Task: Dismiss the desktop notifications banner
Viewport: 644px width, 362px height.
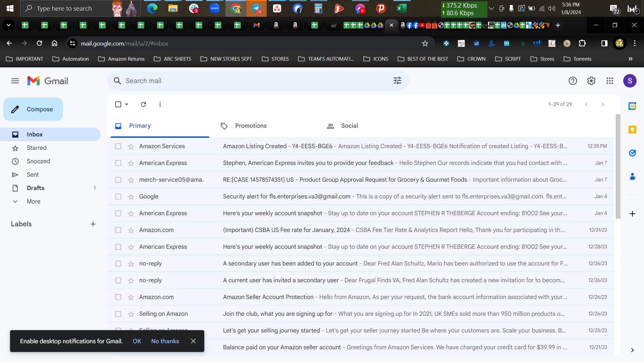Action: pos(193,341)
